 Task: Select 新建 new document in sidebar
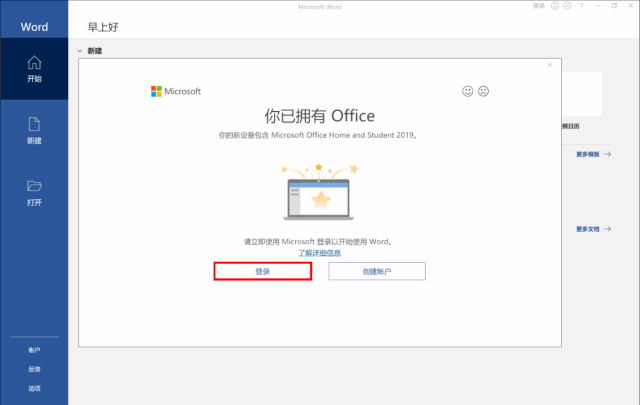point(34,131)
